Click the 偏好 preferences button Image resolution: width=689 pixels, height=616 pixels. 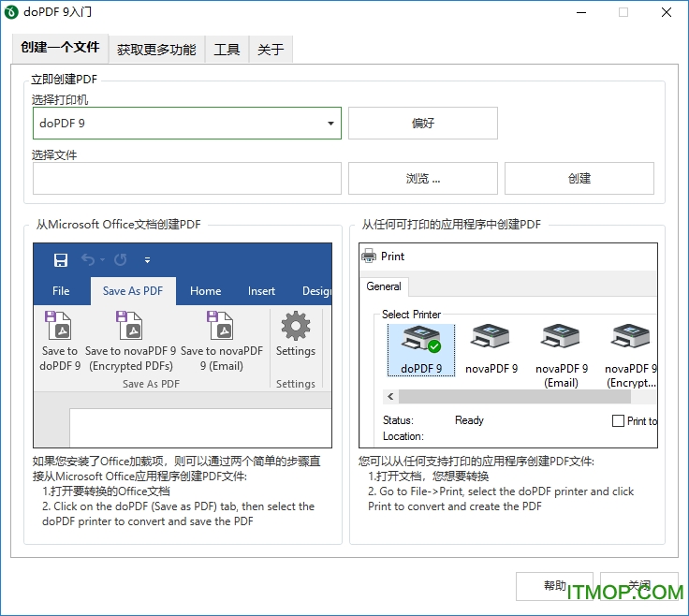[x=422, y=123]
